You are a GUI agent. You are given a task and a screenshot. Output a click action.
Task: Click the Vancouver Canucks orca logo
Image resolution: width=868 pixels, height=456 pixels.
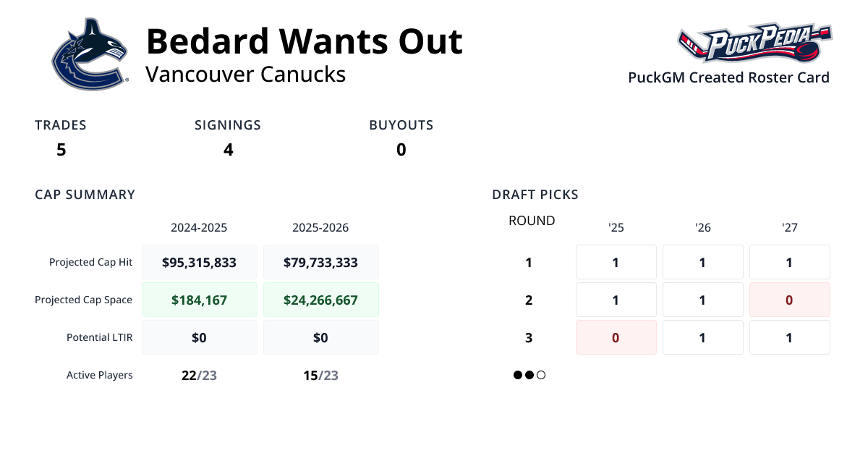(89, 54)
